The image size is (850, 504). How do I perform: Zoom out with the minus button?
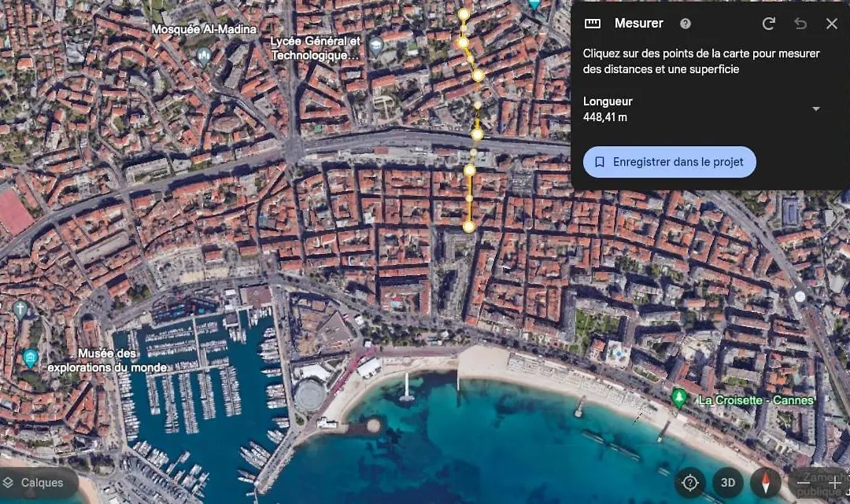[x=804, y=482]
